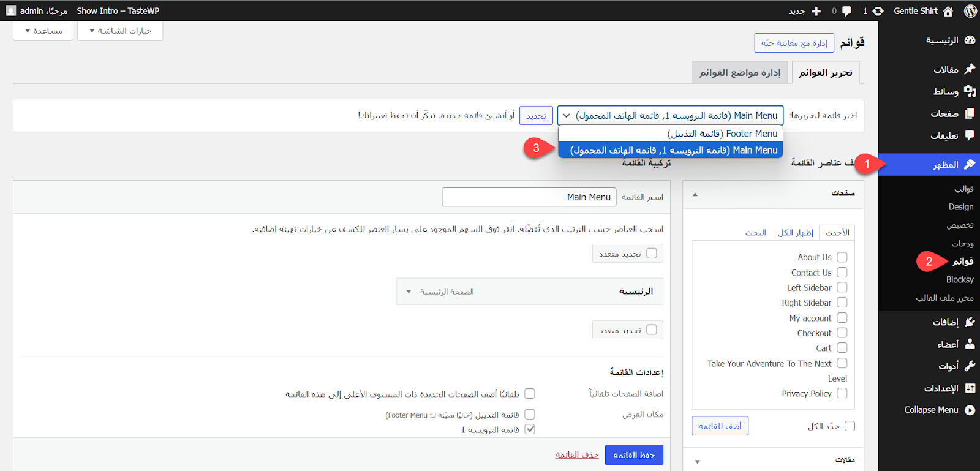Click حفظ القائمة save menu button

coord(634,455)
